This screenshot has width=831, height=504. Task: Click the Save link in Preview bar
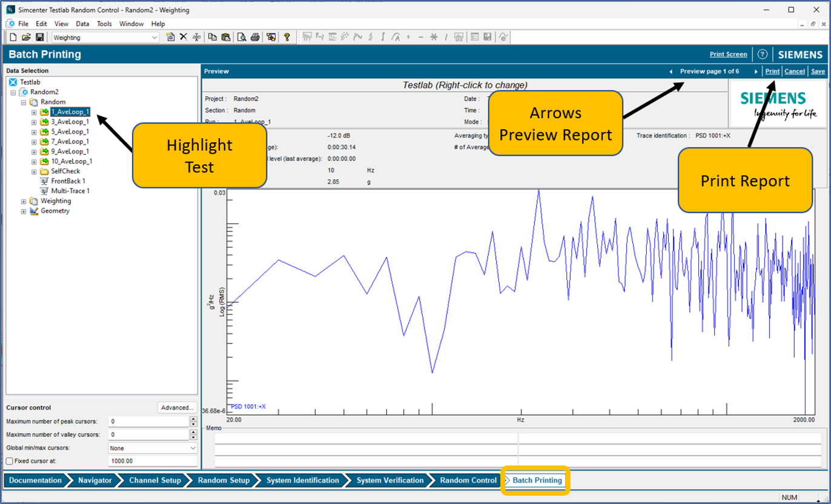click(818, 71)
